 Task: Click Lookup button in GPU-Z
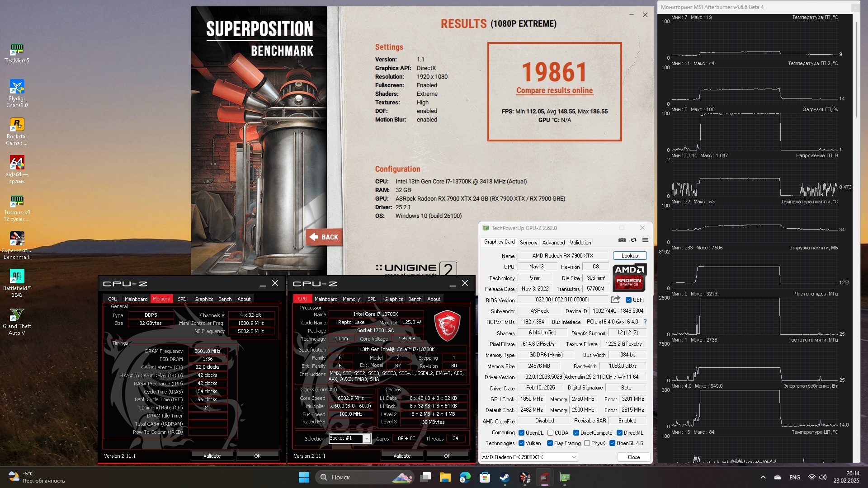pos(630,256)
